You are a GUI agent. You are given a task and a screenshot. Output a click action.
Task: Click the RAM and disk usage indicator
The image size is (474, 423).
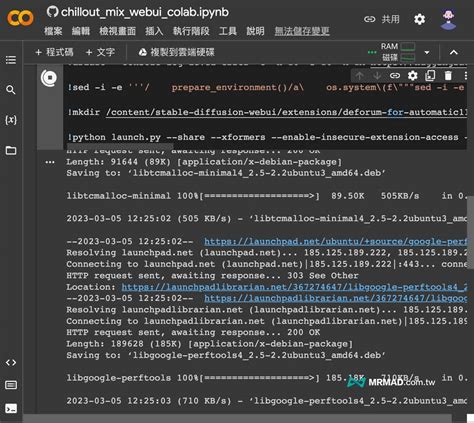(398, 52)
